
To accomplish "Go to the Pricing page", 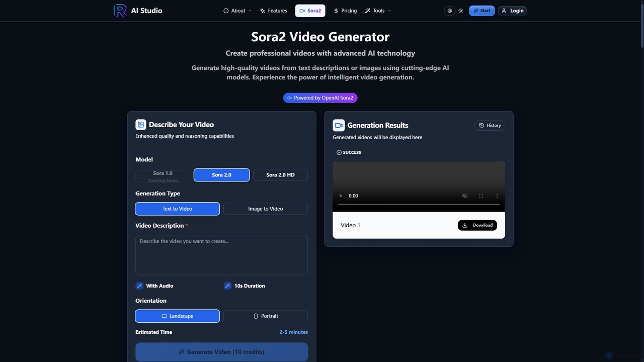I will 345,11.
